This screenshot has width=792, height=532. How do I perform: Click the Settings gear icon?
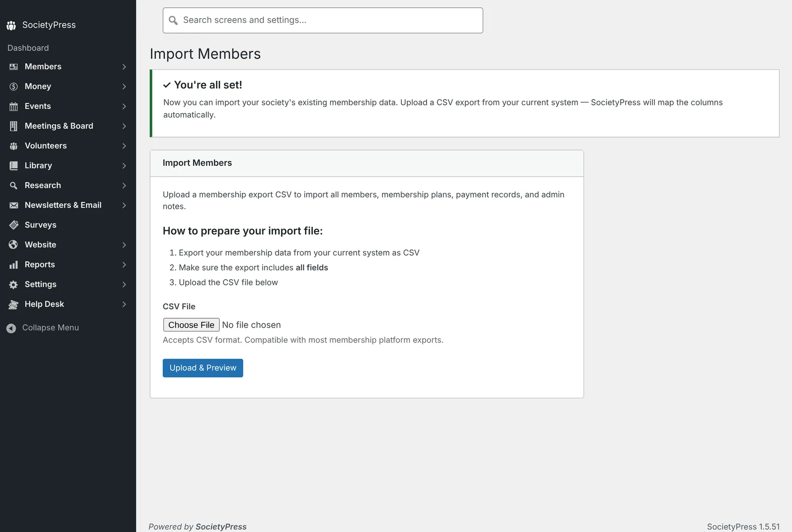(13, 285)
